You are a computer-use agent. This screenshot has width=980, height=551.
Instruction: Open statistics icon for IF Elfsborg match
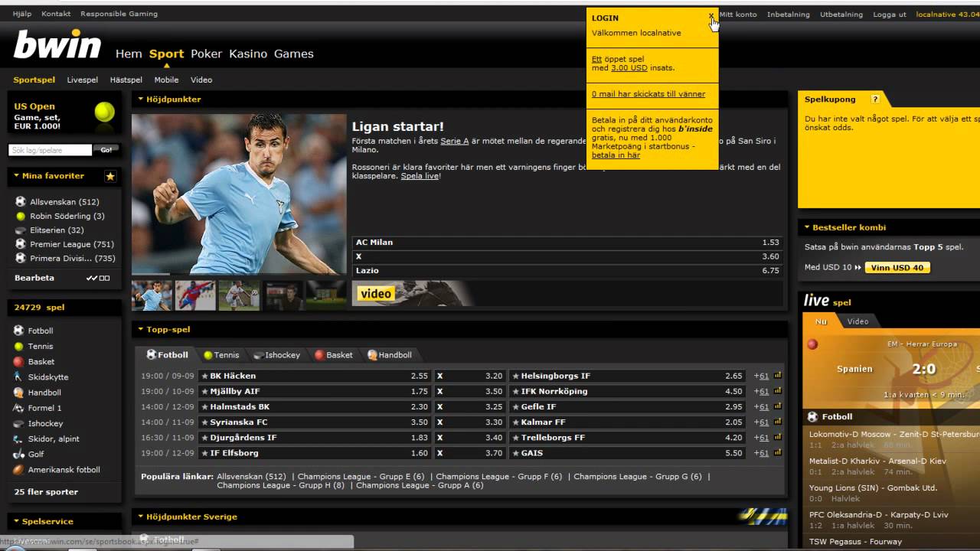(x=778, y=453)
